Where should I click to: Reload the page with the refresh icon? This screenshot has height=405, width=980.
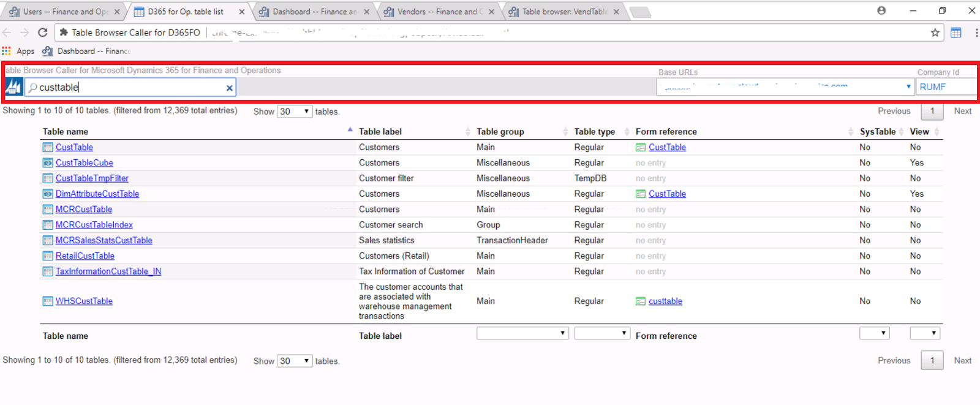(42, 32)
